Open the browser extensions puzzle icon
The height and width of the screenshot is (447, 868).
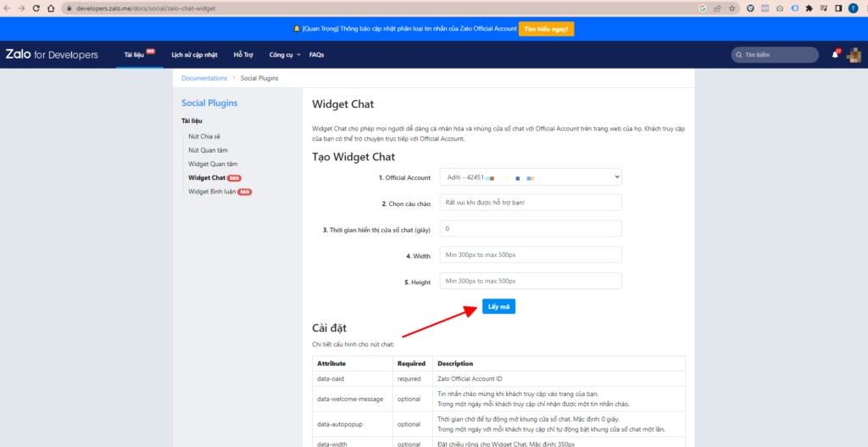[809, 8]
